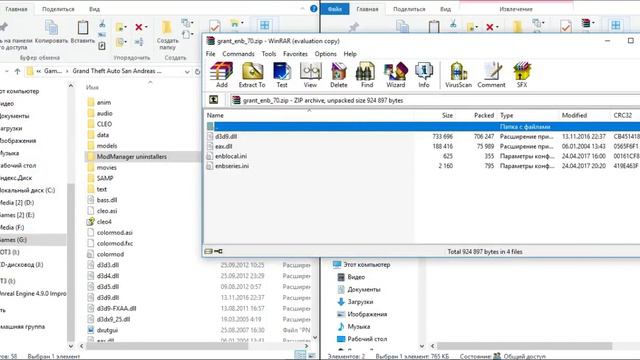Go up one level in WinRAR archive
Screen dimensions: 640x360
tap(213, 100)
